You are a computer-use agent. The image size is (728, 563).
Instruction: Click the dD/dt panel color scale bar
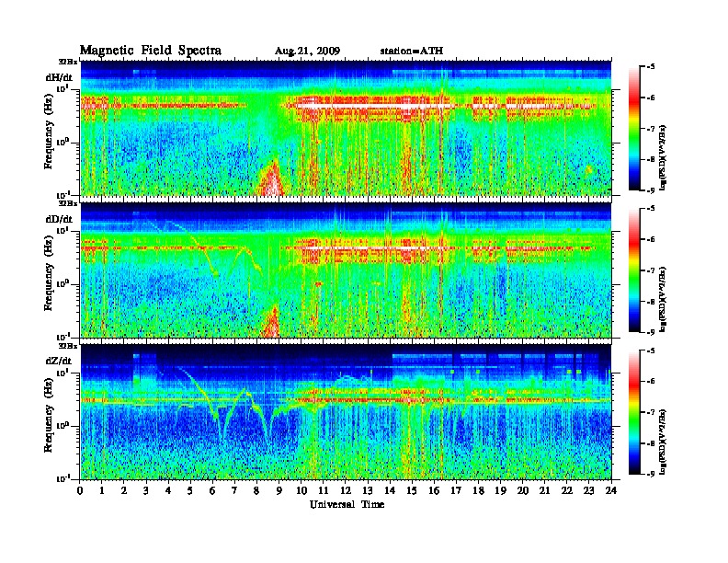click(633, 270)
